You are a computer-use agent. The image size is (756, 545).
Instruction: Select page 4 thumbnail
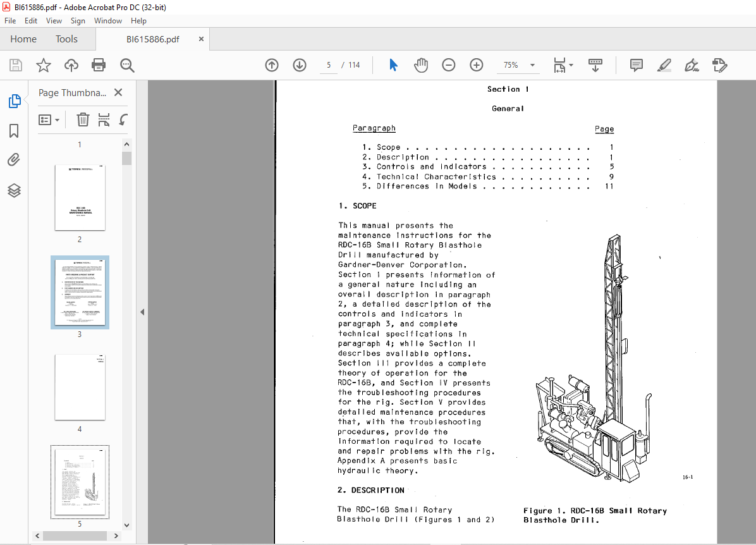tap(80, 388)
